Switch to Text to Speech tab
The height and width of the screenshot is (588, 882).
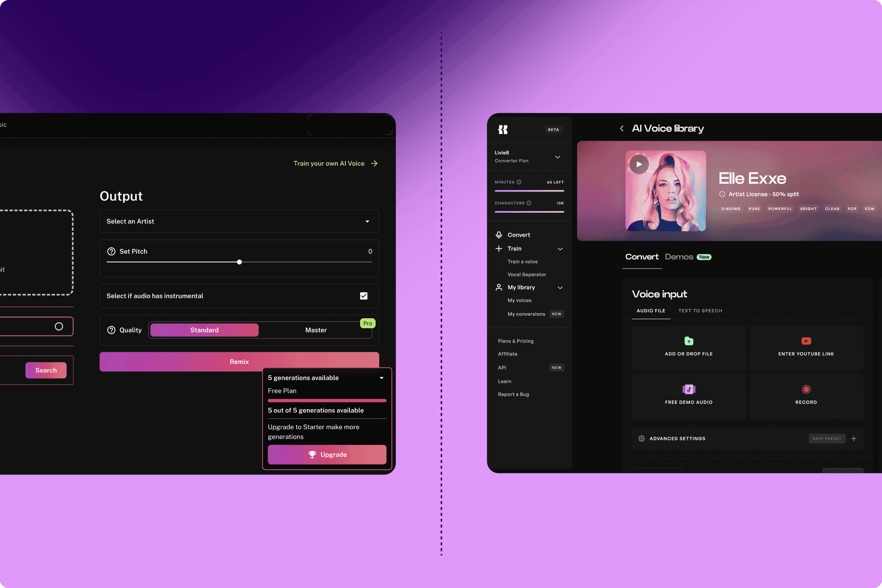(x=701, y=311)
